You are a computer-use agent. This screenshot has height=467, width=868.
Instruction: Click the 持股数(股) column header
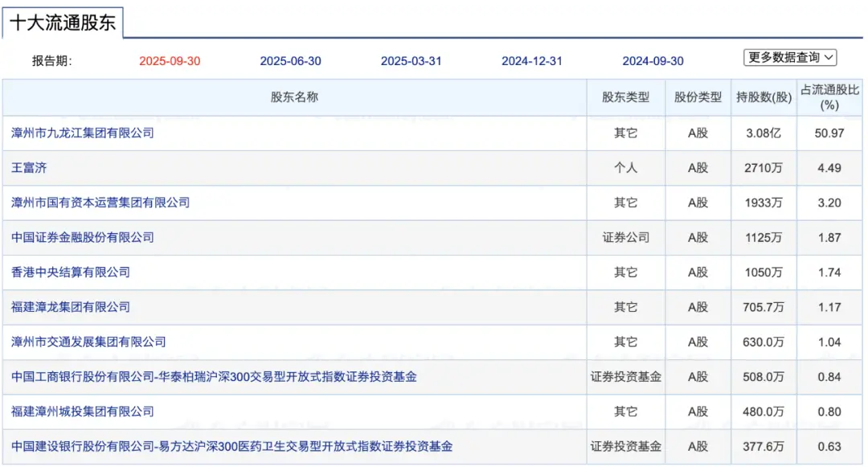(x=764, y=97)
